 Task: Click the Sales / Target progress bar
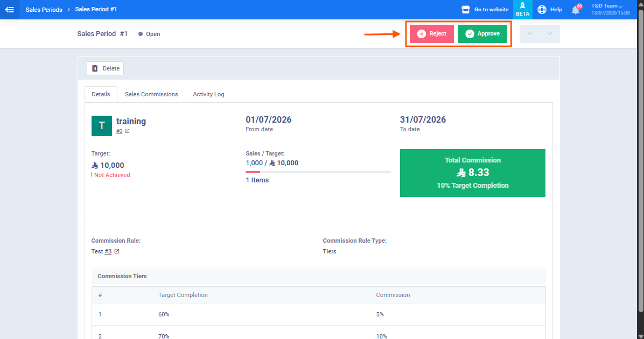point(318,172)
